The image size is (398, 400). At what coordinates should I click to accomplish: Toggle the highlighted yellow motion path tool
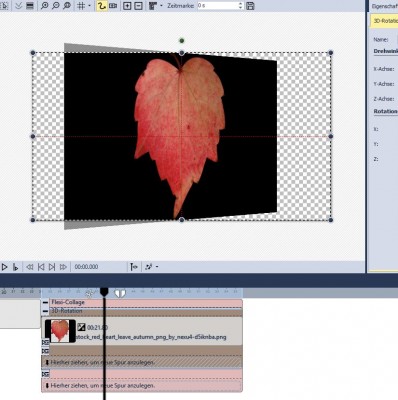click(x=102, y=6)
